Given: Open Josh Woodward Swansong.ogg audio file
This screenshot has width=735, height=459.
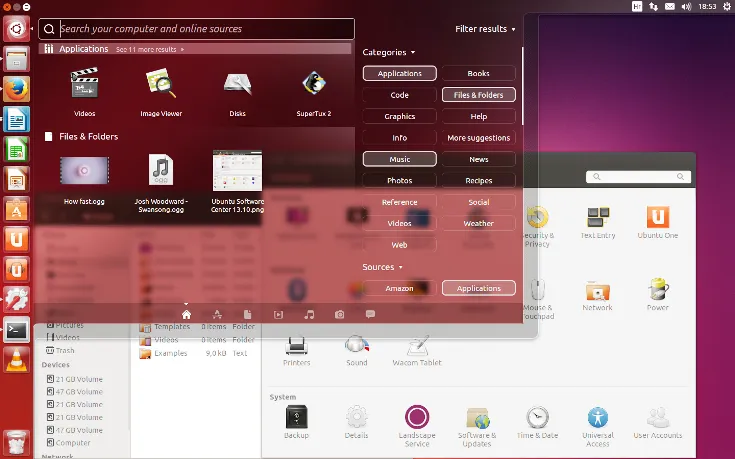Looking at the screenshot, I should 161,172.
